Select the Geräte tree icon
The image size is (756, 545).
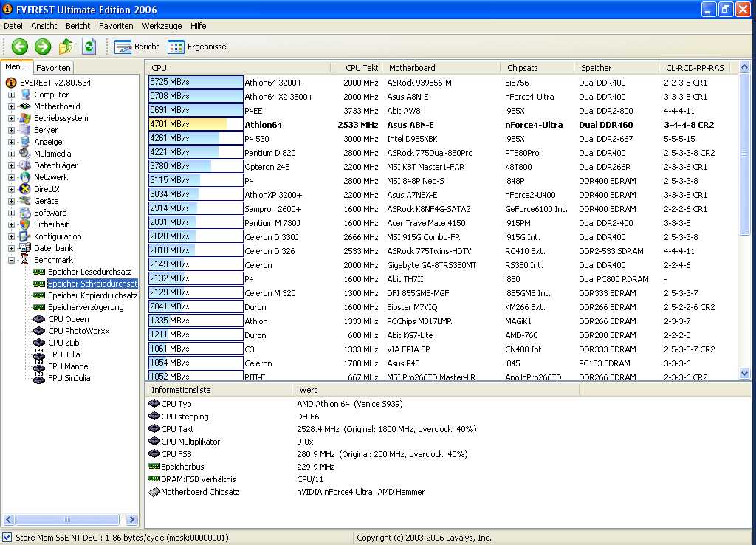(25, 201)
